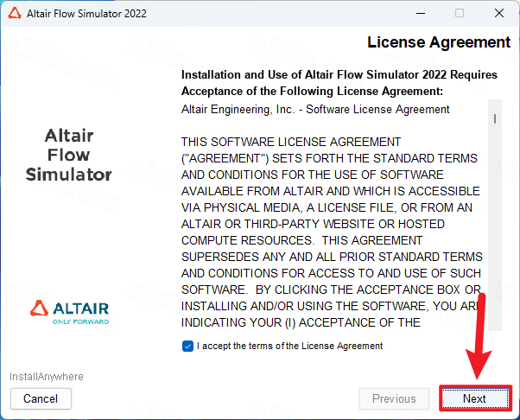Click the 'Installation and Use of Altair Flow Simulator 2022 Requires' heading

(339, 74)
